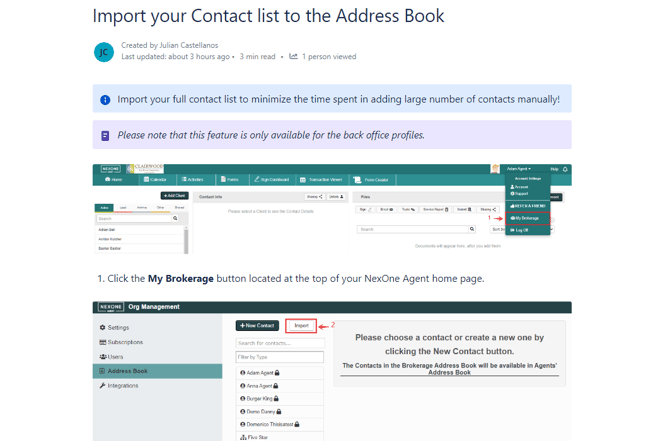The image size is (670, 441).
Task: Open the 1 person viewed link
Action: coord(329,57)
